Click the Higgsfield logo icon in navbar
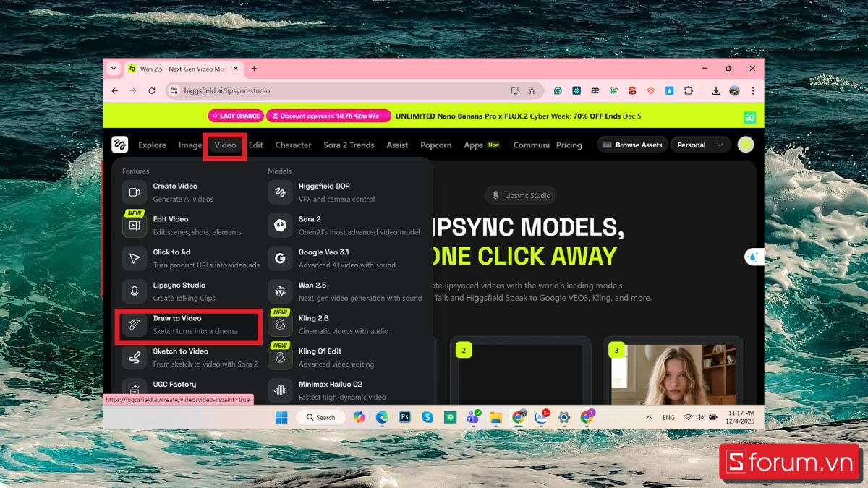The height and width of the screenshot is (488, 868). coord(120,145)
